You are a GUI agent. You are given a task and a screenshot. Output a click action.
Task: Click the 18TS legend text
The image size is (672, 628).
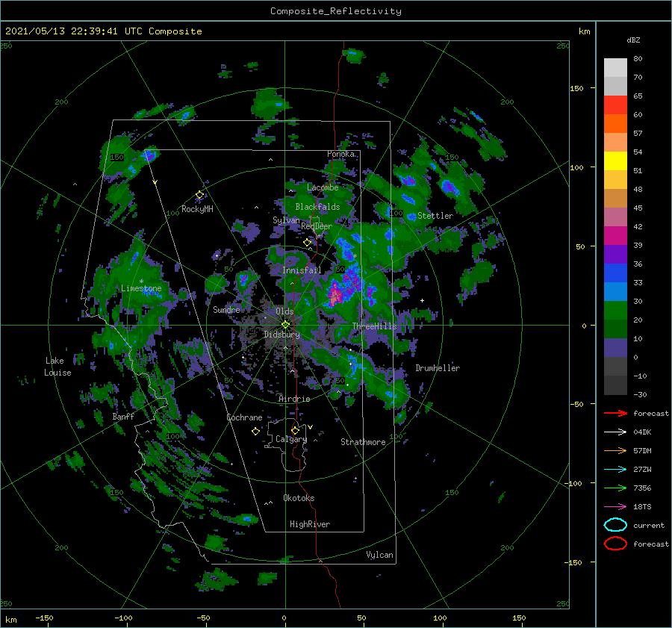(x=642, y=507)
